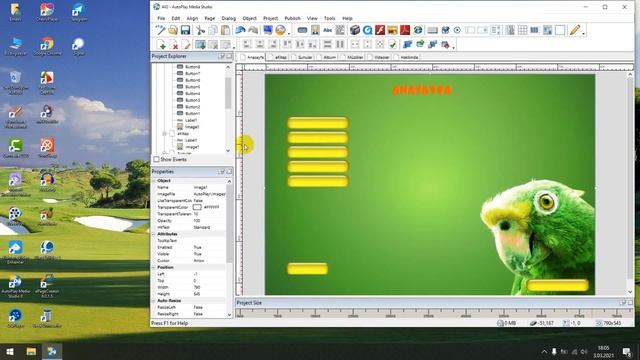Click the Build/Publish disc icon
640x360 pixels.
(x=280, y=30)
